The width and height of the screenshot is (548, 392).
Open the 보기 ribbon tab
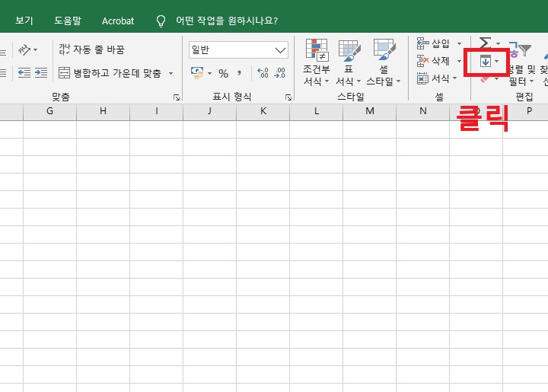click(x=24, y=21)
